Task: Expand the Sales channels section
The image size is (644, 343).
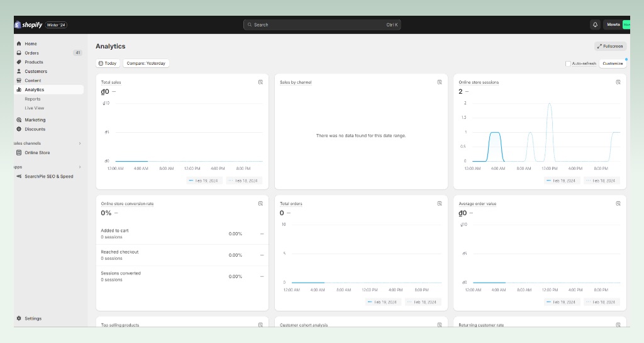Action: click(80, 143)
